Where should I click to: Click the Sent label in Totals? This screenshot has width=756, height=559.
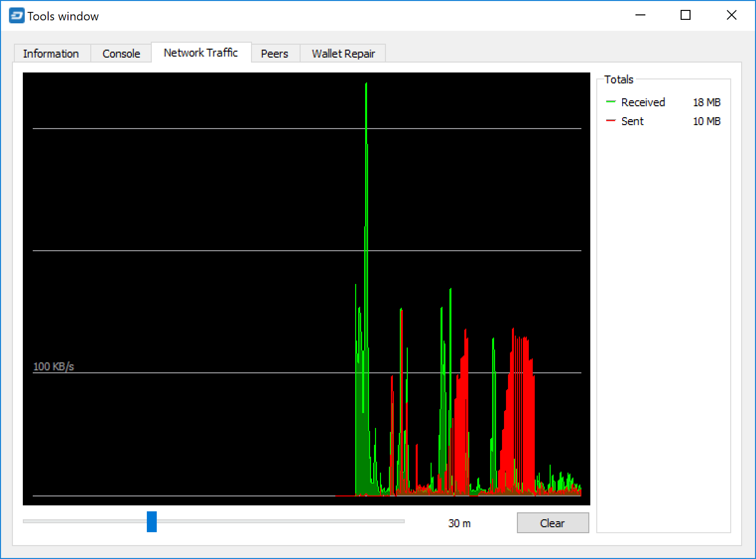point(632,121)
